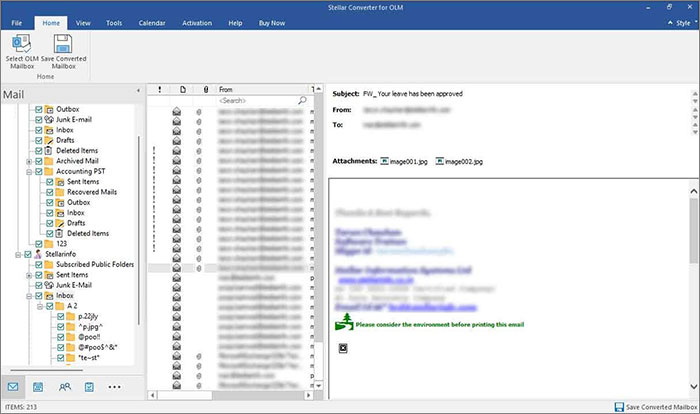Collapse the Accounting PST tree node
700x414 pixels.
coord(29,171)
